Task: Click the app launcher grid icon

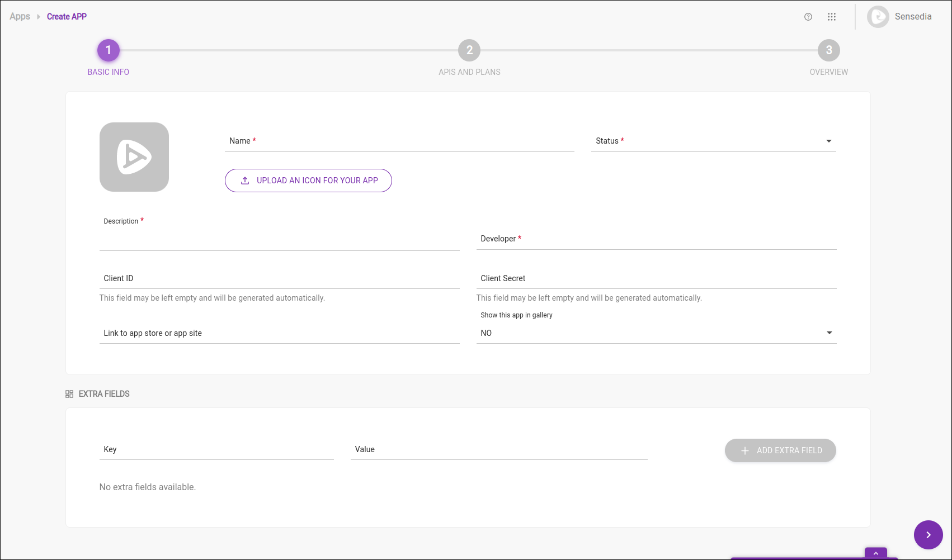Action: tap(832, 17)
